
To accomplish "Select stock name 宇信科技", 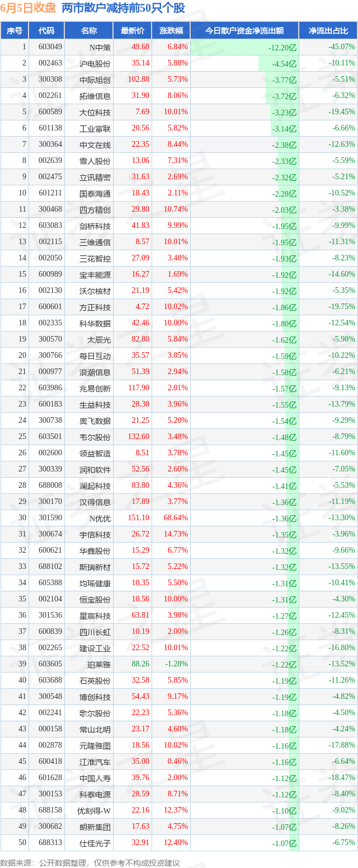I will click(95, 534).
